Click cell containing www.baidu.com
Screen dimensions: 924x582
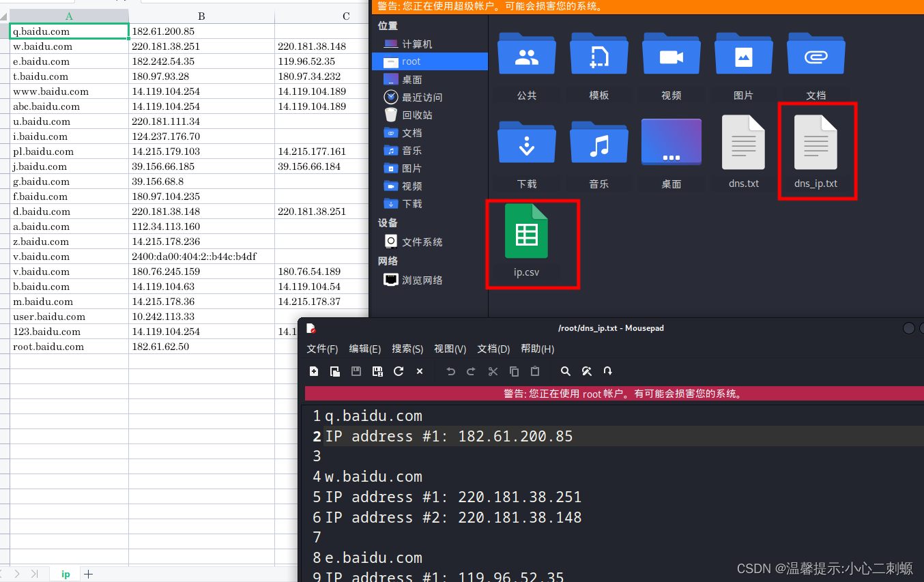click(69, 91)
